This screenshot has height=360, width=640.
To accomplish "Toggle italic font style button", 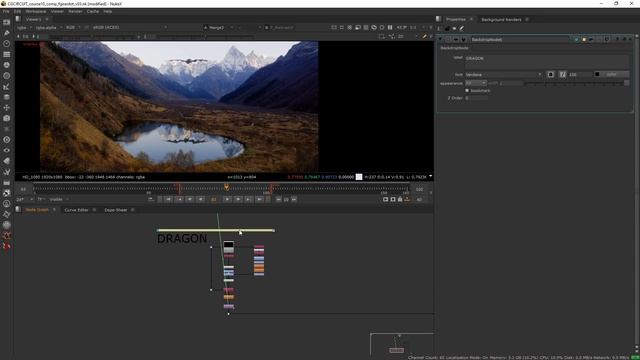I will [562, 74].
